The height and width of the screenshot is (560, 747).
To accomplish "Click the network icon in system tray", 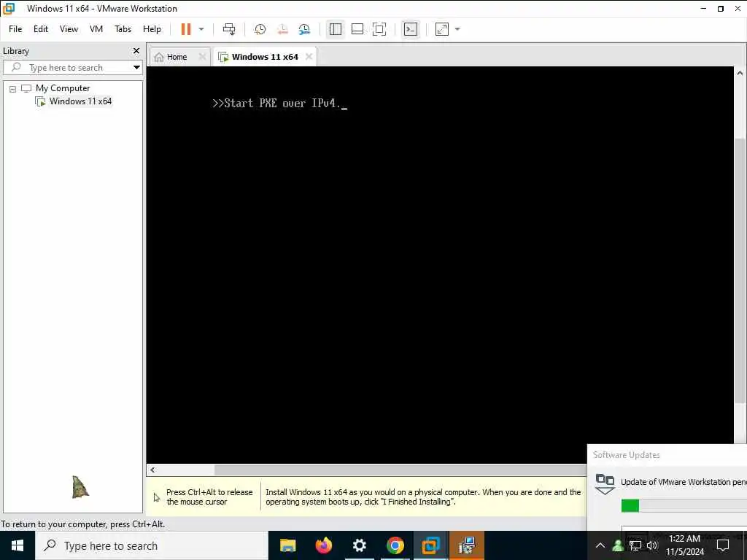I will [635, 545].
